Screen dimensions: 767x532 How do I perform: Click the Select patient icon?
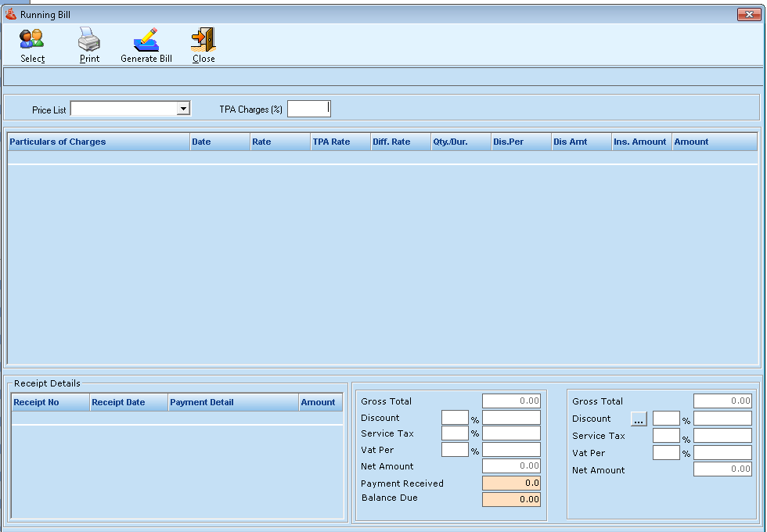pyautogui.click(x=32, y=40)
